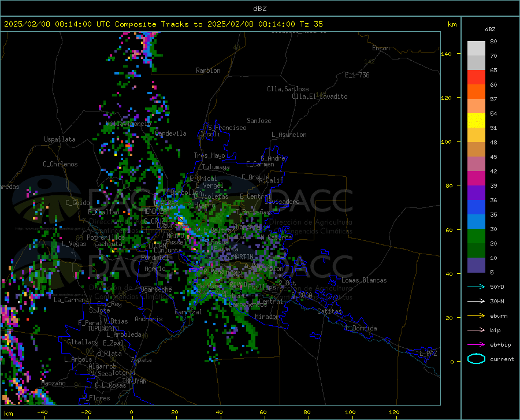Click the SanJose place label
Screen dimensions: 520x420
coord(259,121)
